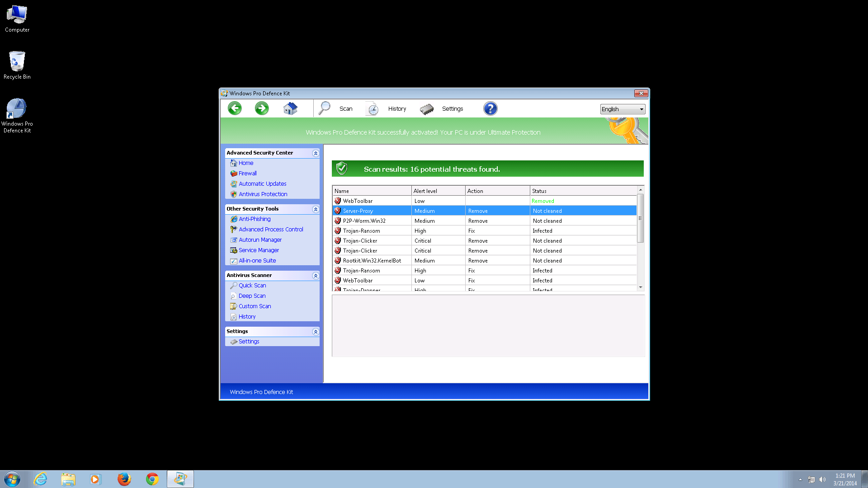Collapse the Settings sidebar panel
Image resolution: width=868 pixels, height=488 pixels.
[316, 332]
